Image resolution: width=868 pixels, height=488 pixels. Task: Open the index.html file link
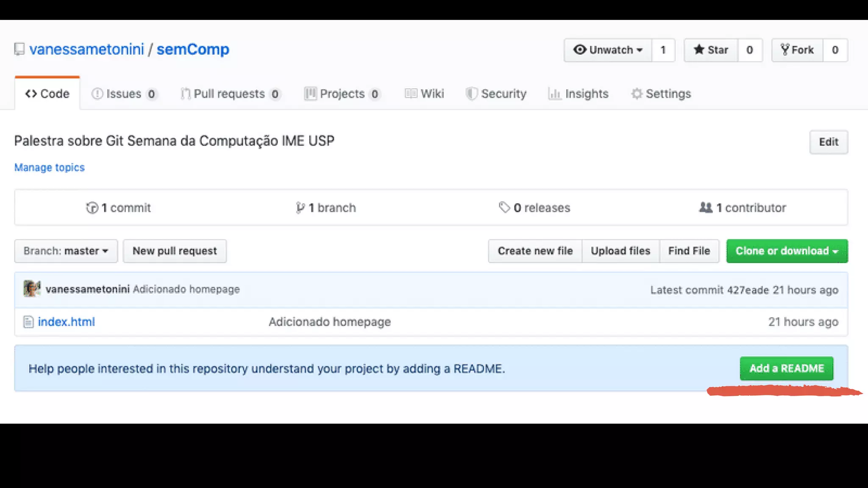67,322
